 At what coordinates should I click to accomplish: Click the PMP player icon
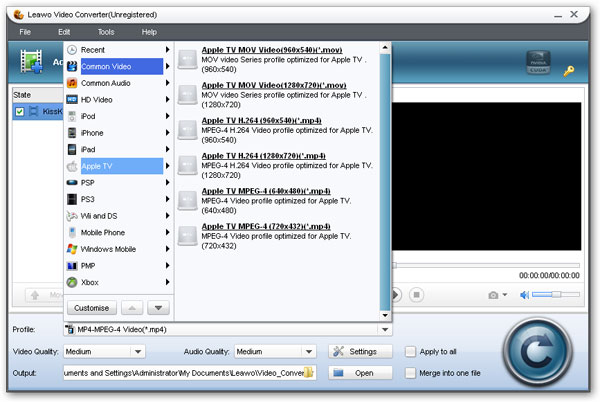click(72, 265)
